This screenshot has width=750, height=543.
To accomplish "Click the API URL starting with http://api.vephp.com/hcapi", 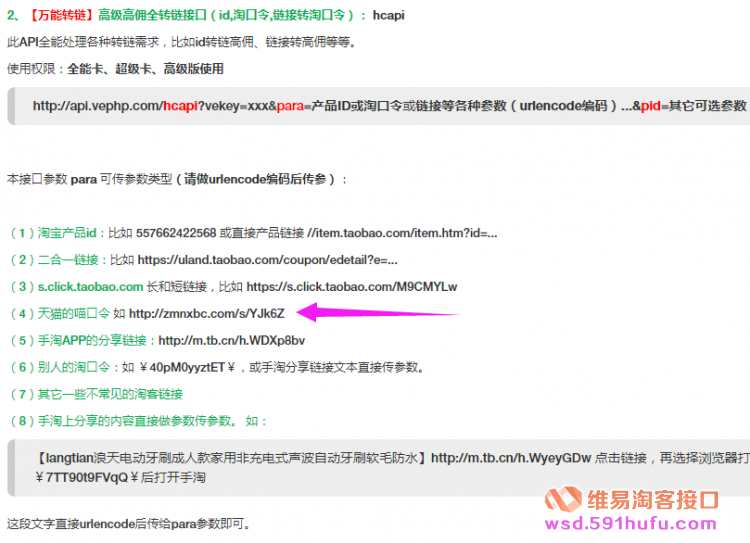I will pyautogui.click(x=389, y=106).
